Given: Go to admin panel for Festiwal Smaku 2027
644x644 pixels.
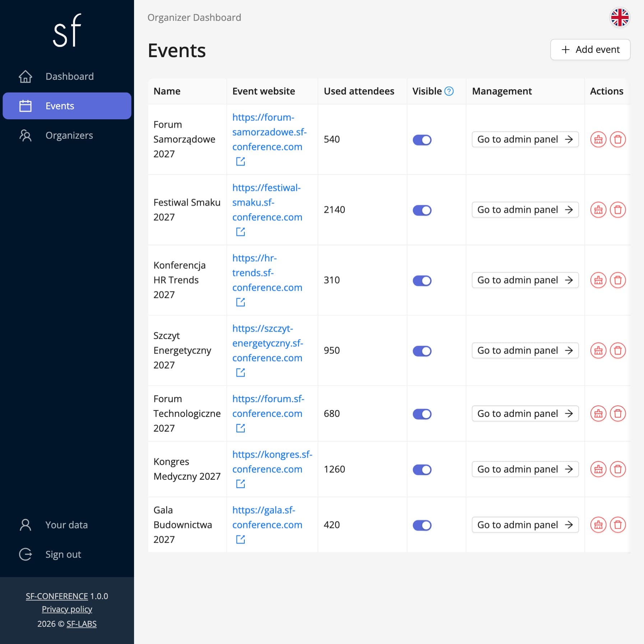Looking at the screenshot, I should [525, 210].
